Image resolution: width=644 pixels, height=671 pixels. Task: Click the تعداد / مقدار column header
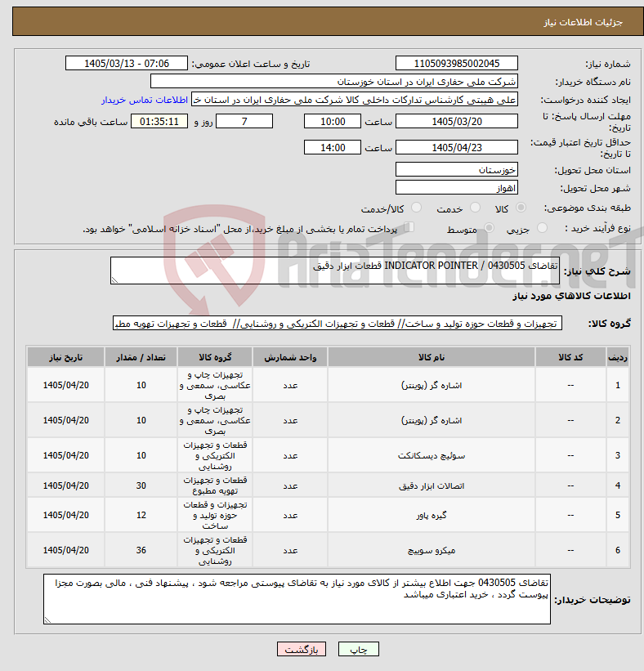tap(141, 357)
